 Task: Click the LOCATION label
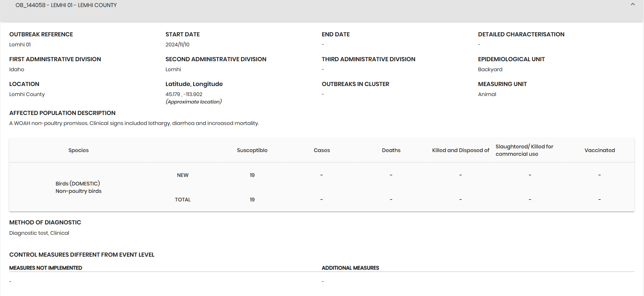24,84
